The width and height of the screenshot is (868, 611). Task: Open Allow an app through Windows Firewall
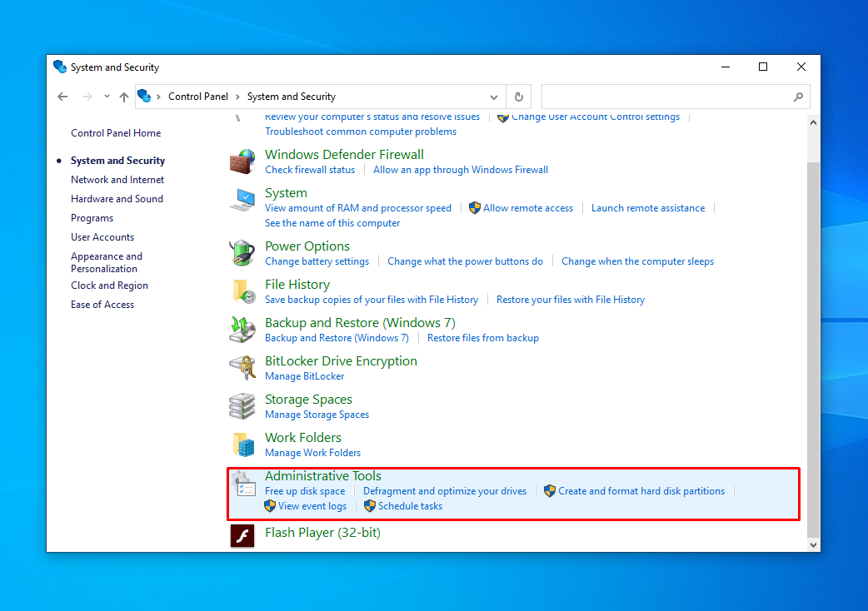[x=461, y=170]
